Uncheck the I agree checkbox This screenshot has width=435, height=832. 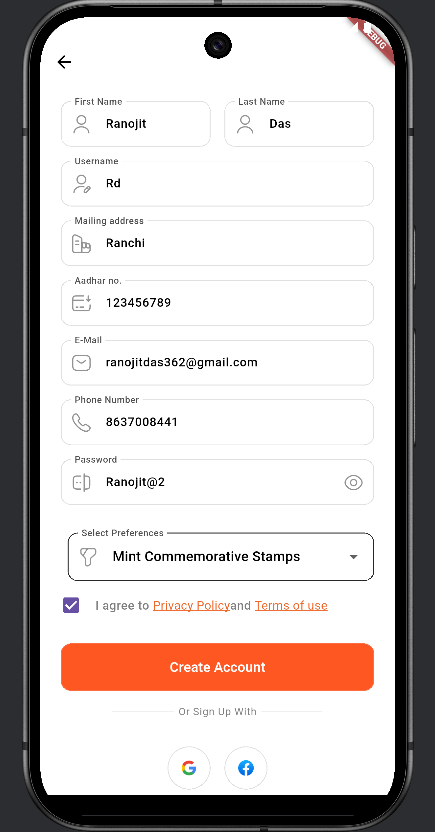pyautogui.click(x=71, y=605)
